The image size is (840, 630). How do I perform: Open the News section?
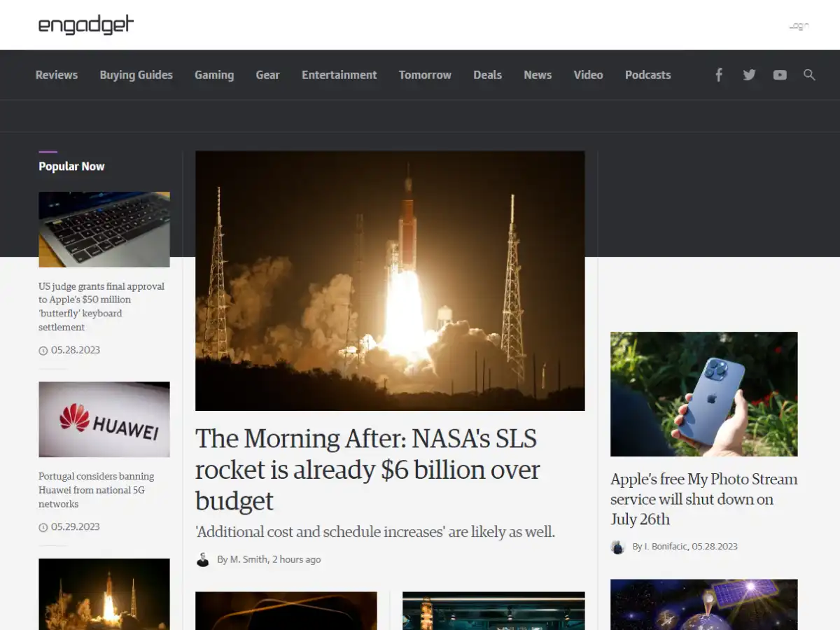(x=538, y=75)
